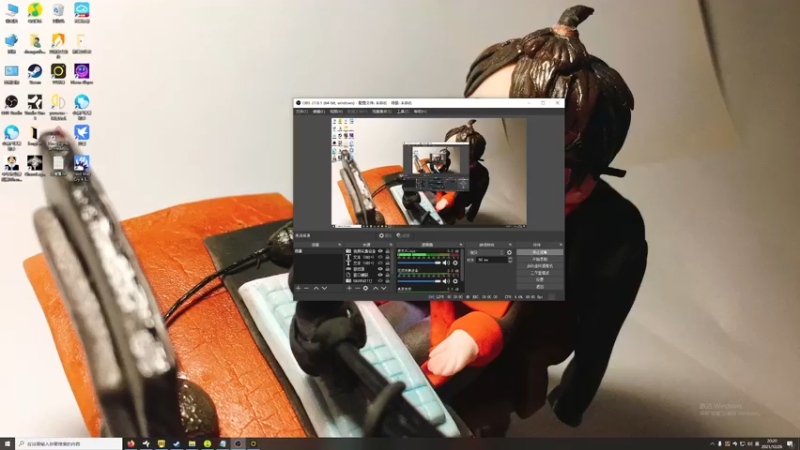Click the transition duration input field

click(x=492, y=260)
